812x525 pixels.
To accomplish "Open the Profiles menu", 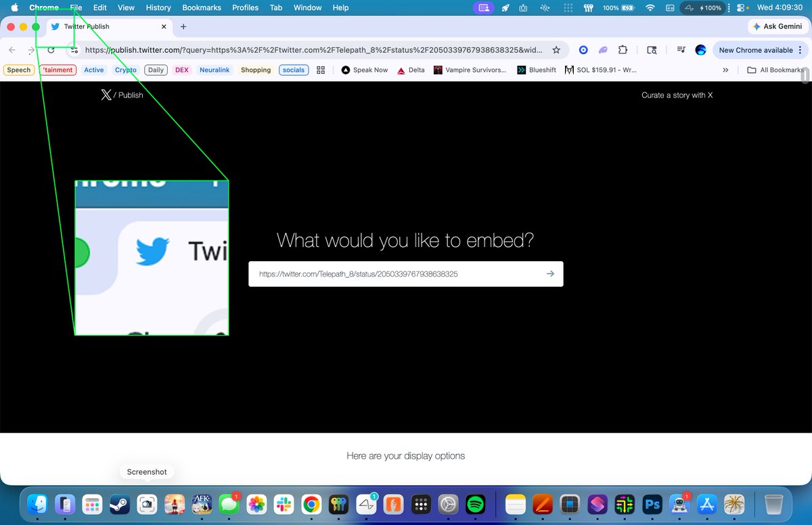I will [x=245, y=7].
